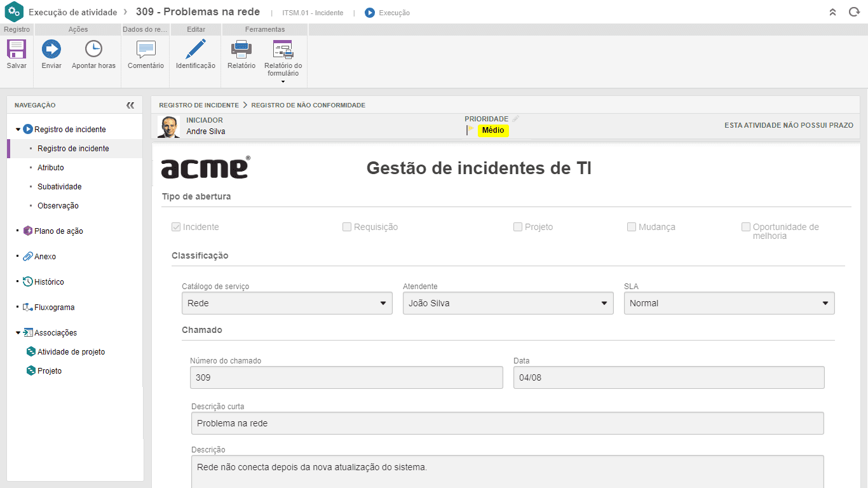This screenshot has height=488, width=868.
Task: Select Registro de incidente sub-item in navigation
Action: (73, 148)
